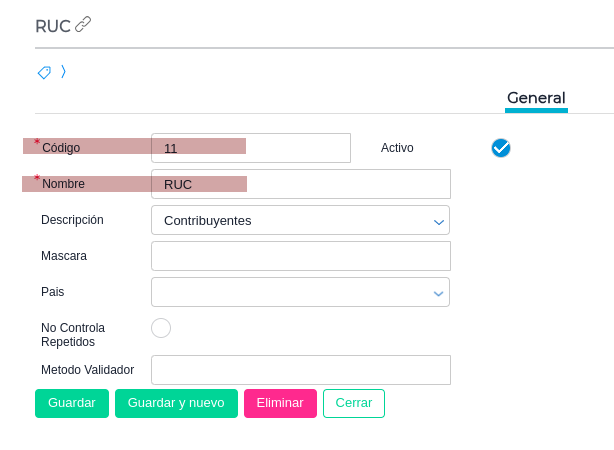614x450 pixels.
Task: Open the Descripción dropdown showing Contribuyentes
Action: [300, 220]
